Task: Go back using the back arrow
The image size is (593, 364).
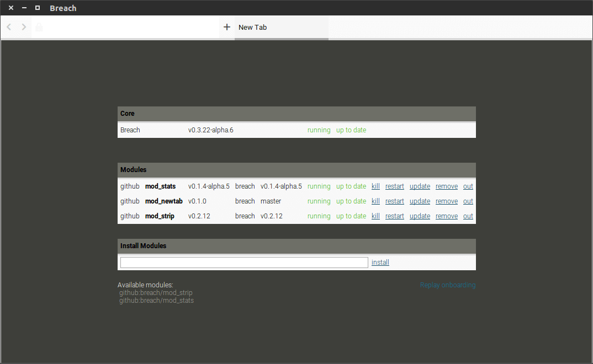Action: pos(9,27)
